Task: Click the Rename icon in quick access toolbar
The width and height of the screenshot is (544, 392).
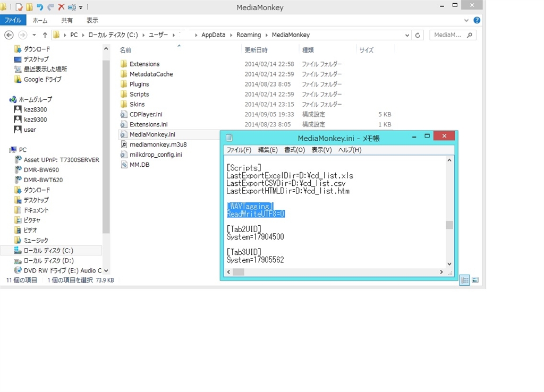Action: (x=72, y=7)
